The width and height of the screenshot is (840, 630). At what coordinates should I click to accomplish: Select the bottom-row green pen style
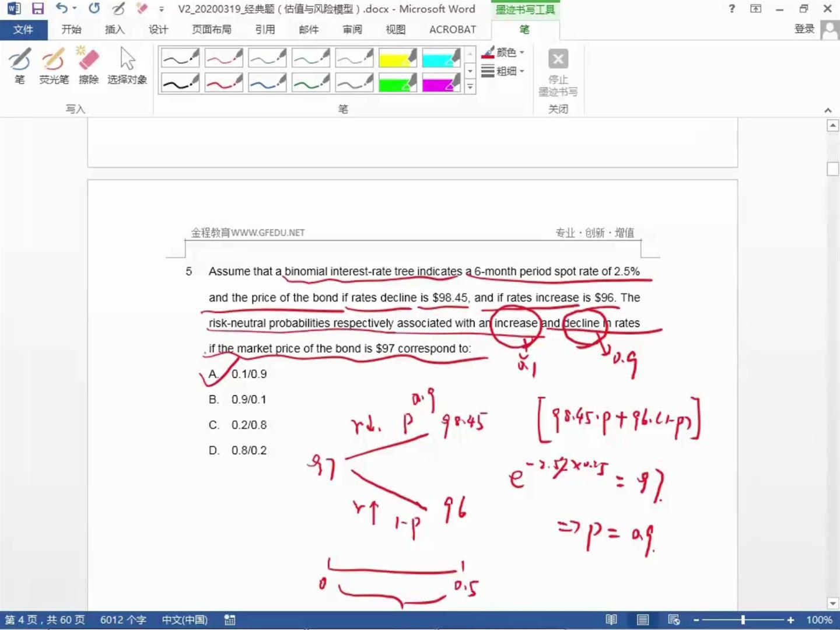point(311,83)
